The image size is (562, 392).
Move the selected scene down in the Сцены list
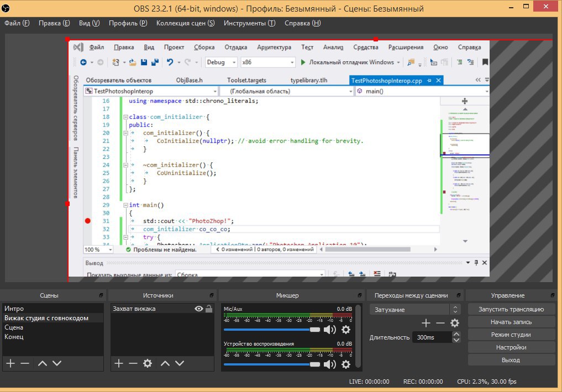(x=57, y=363)
